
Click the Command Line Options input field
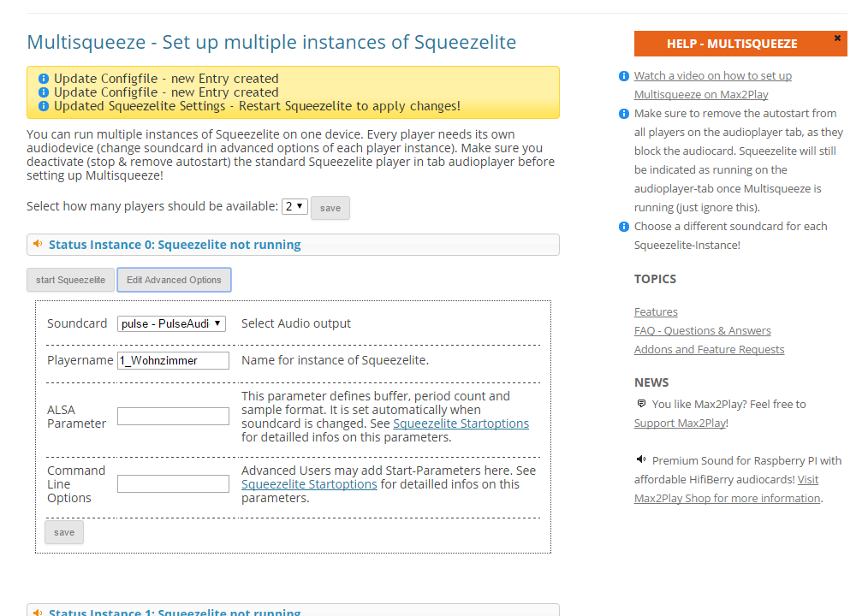coord(173,483)
